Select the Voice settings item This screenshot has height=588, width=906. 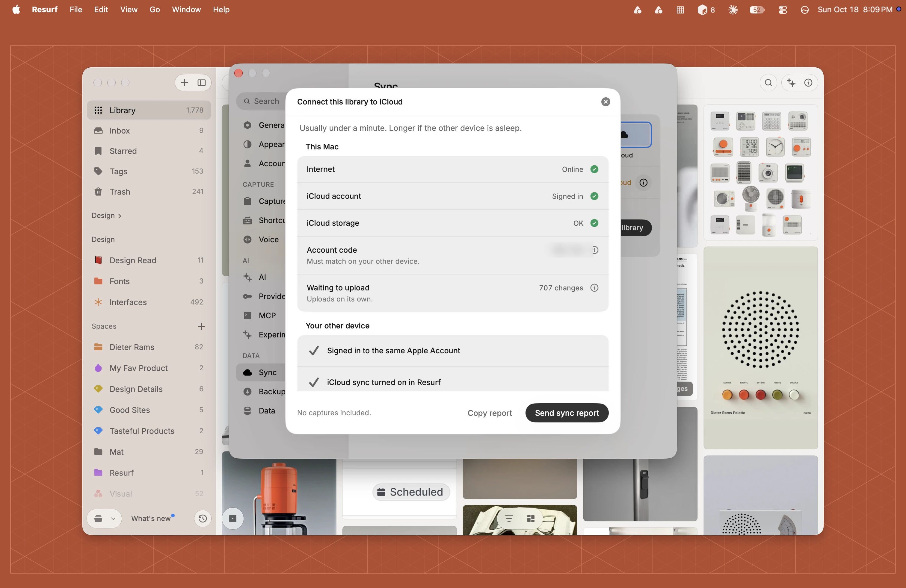pos(261,239)
